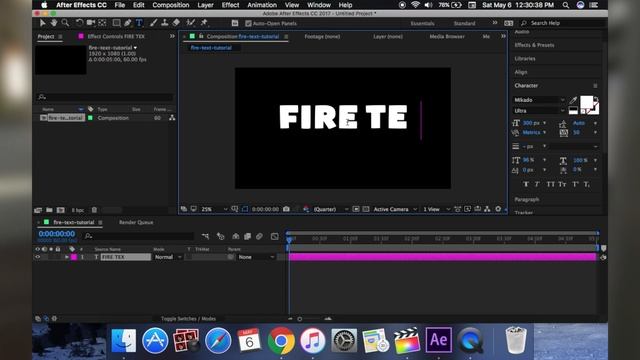The image size is (640, 360).
Task: Open the Mikado font family dropdown
Action: click(x=539, y=100)
